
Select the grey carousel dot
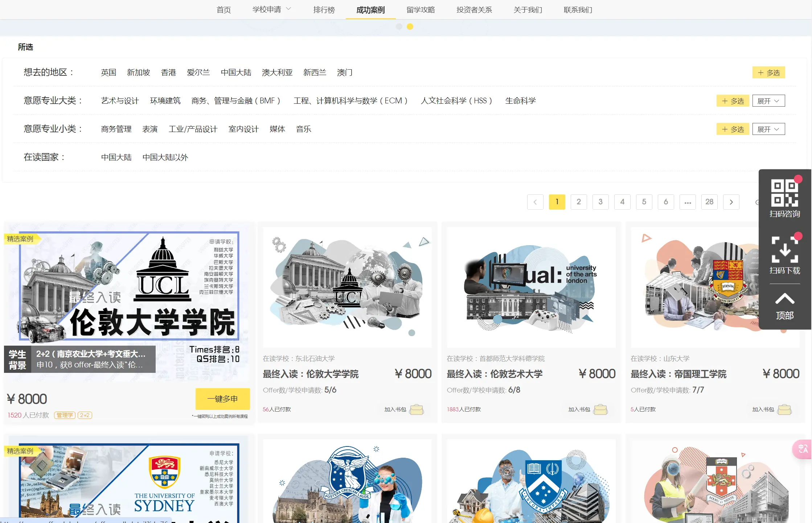399,26
